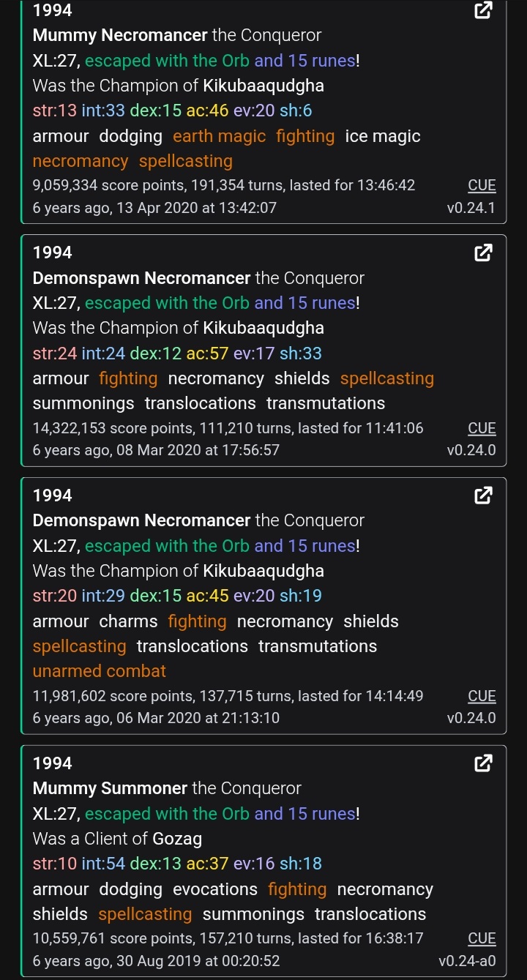
Task: Click the v0.24-a0 version label
Action: 467,961
